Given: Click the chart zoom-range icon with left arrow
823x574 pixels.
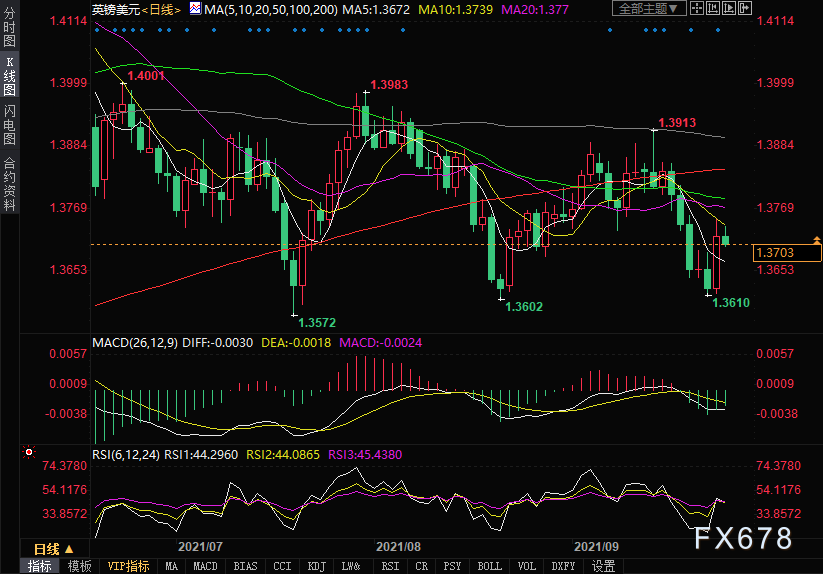Looking at the screenshot, I should click(713, 8).
